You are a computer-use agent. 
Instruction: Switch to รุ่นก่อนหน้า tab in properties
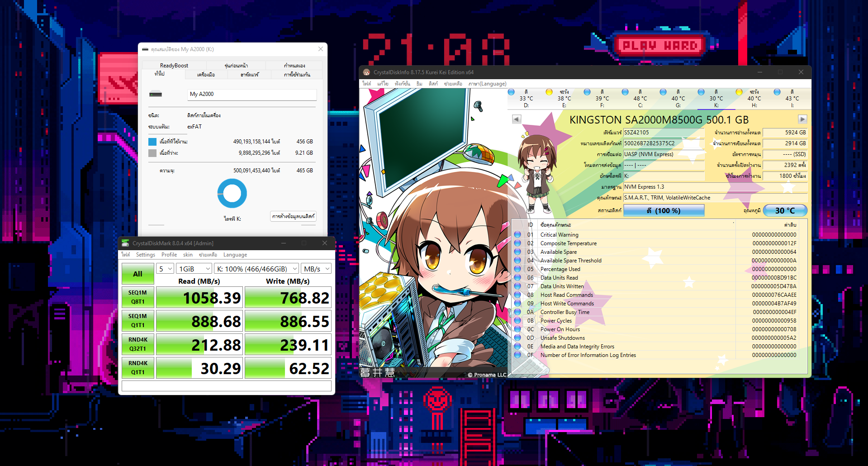[x=236, y=66]
